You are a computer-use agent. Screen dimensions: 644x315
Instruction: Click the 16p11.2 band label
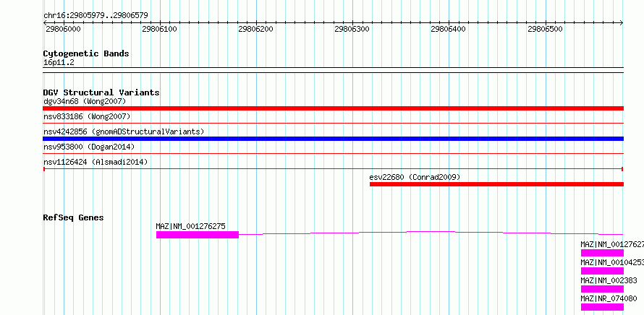pos(59,63)
